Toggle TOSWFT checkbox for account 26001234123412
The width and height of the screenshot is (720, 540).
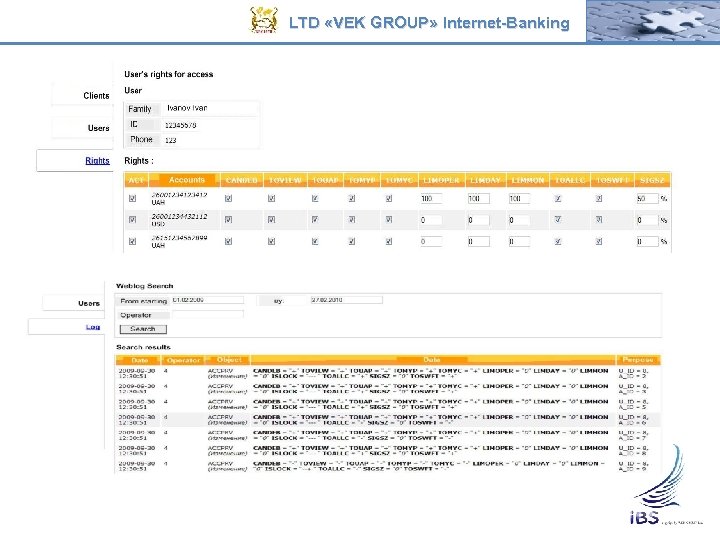(599, 198)
